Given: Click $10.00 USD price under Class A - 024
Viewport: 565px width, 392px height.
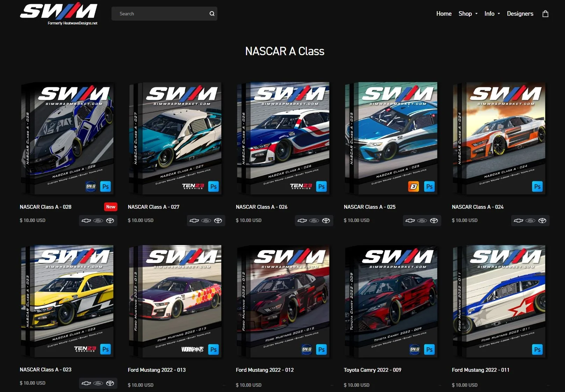Looking at the screenshot, I should [464, 220].
